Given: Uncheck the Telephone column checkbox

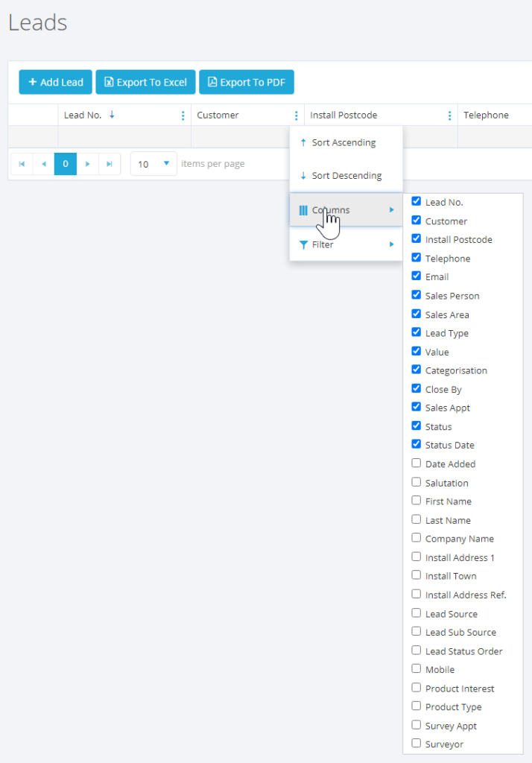Looking at the screenshot, I should [x=417, y=258].
